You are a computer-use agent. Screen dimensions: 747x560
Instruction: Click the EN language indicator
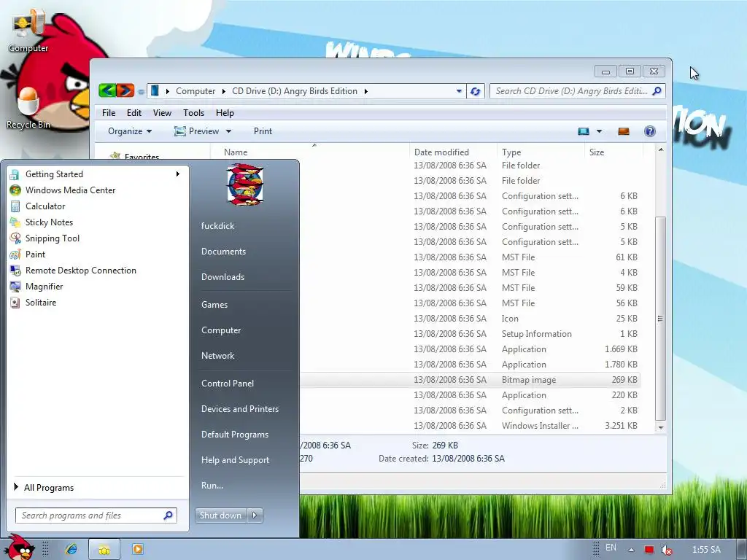pos(611,548)
